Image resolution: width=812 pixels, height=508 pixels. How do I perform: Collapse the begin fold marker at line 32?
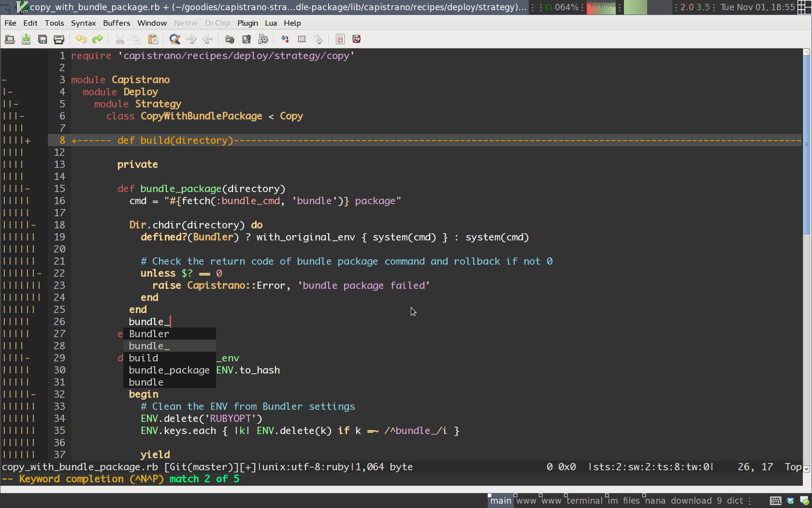(33, 394)
